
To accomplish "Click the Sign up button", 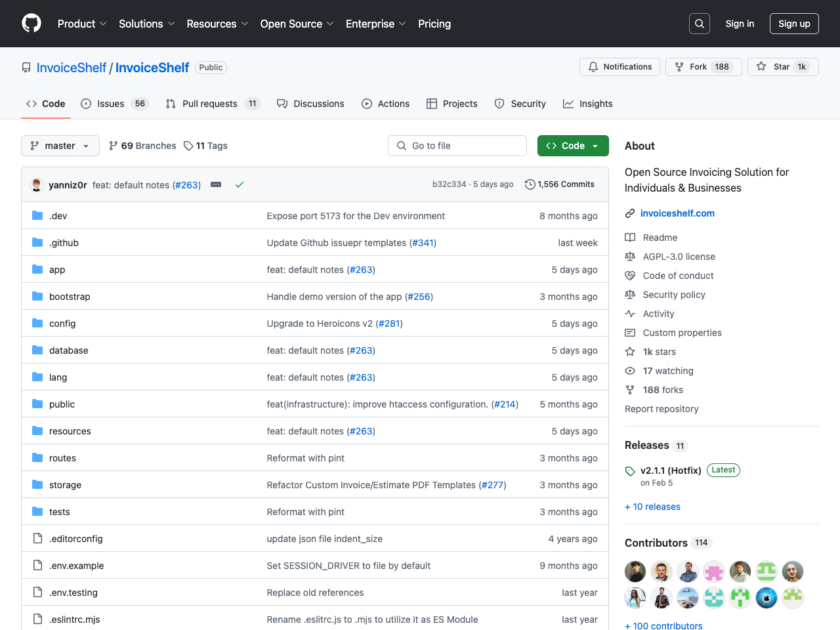I will tap(794, 24).
